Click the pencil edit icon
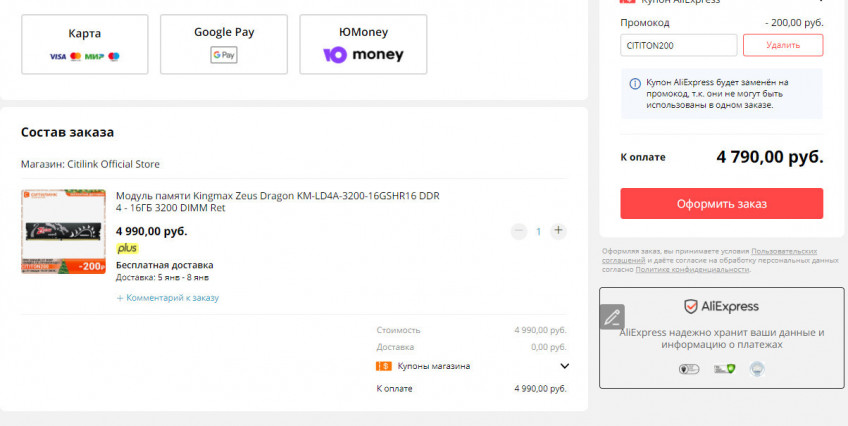The height and width of the screenshot is (426, 848). coord(612,317)
